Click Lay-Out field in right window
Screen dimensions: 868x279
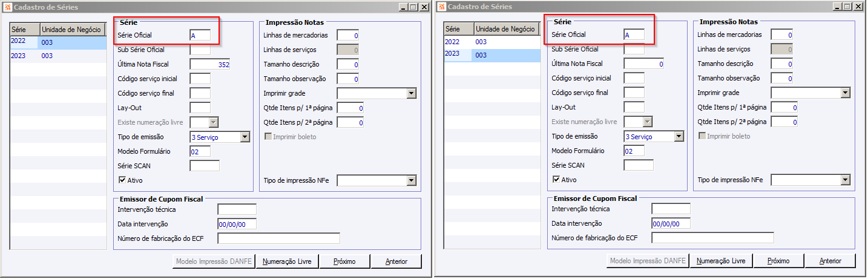pyautogui.click(x=634, y=107)
